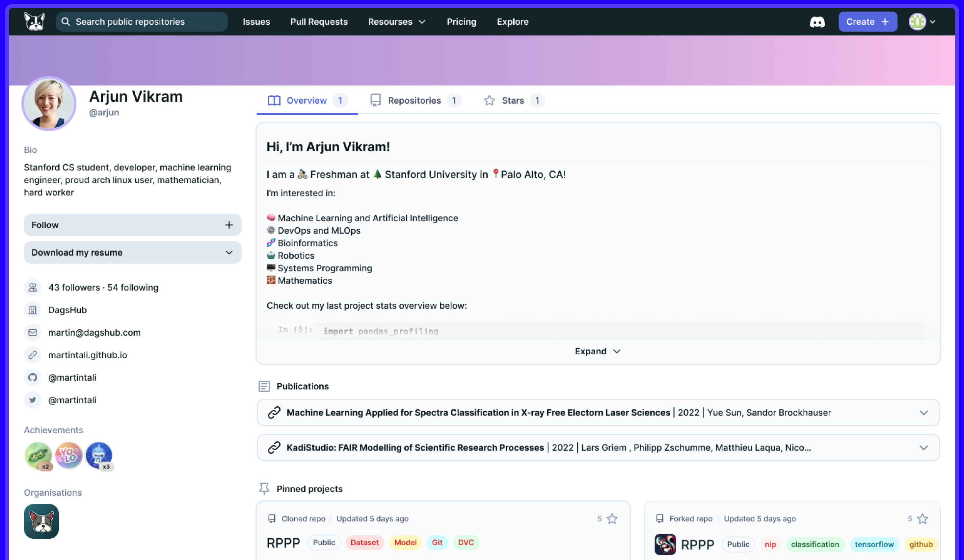Expand the KadiStudio publication entry
The width and height of the screenshot is (964, 560).
[924, 447]
